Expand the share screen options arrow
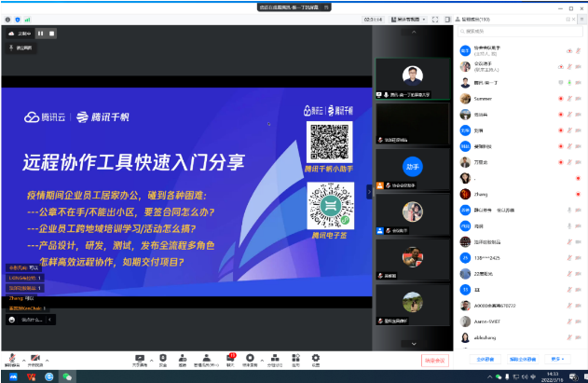This screenshot has height=383, width=588. [x=151, y=361]
